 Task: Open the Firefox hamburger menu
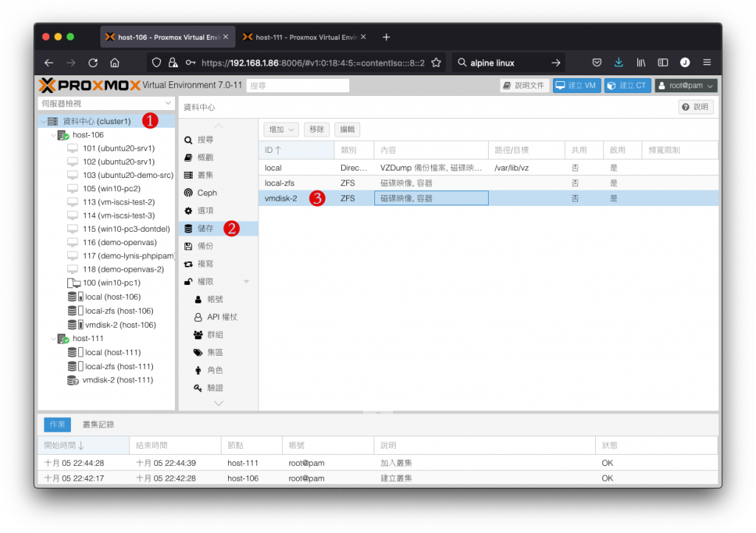(707, 63)
